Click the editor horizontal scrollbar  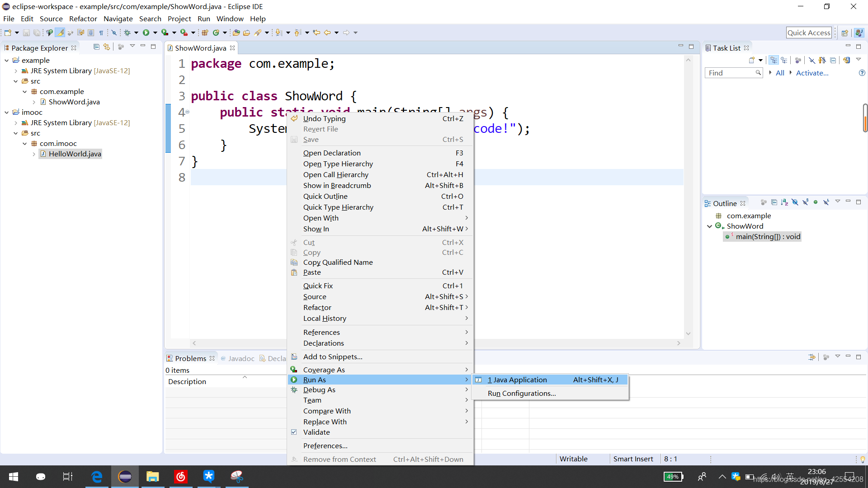(x=436, y=343)
